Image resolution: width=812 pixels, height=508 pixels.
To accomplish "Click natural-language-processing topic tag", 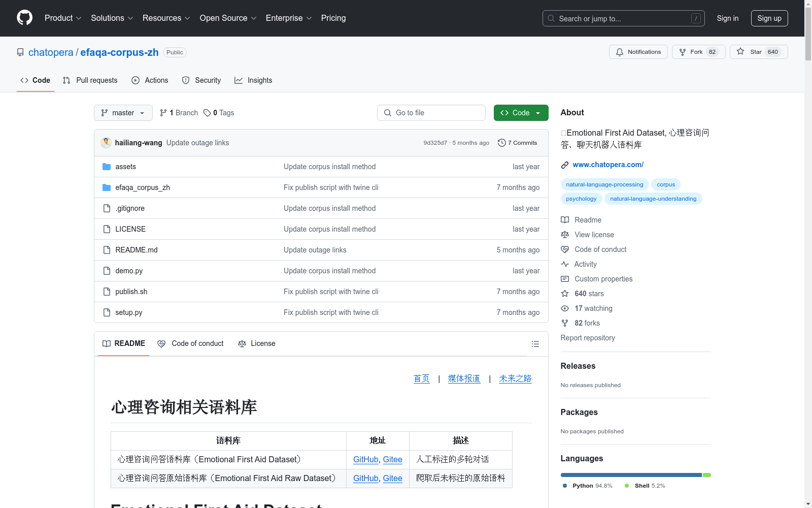I will click(604, 184).
